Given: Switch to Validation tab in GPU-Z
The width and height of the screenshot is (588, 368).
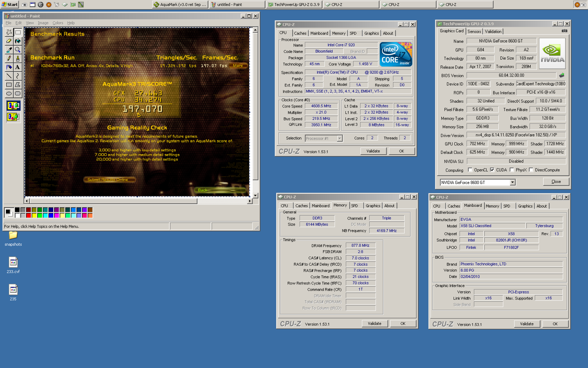Looking at the screenshot, I should [x=493, y=32].
